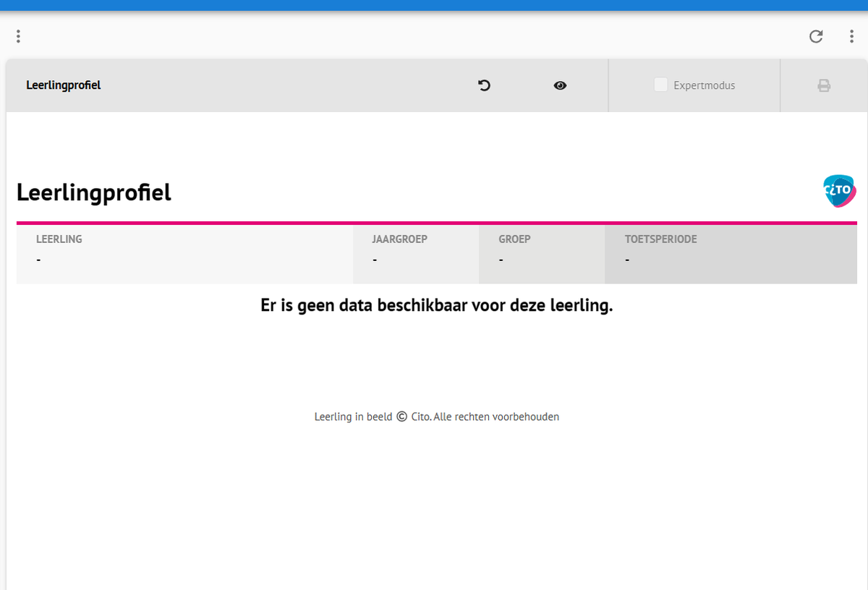Click the Expertmodus label text
This screenshot has height=590, width=868.
pos(705,85)
